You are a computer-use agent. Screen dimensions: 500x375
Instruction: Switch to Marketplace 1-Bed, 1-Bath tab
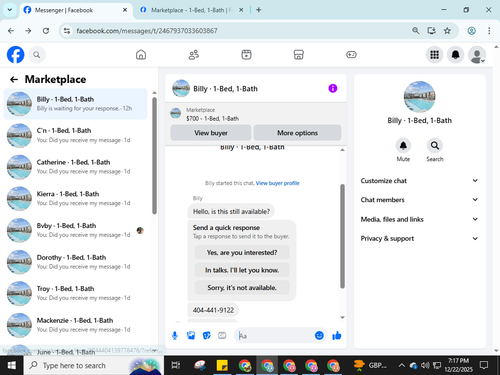pos(190,10)
